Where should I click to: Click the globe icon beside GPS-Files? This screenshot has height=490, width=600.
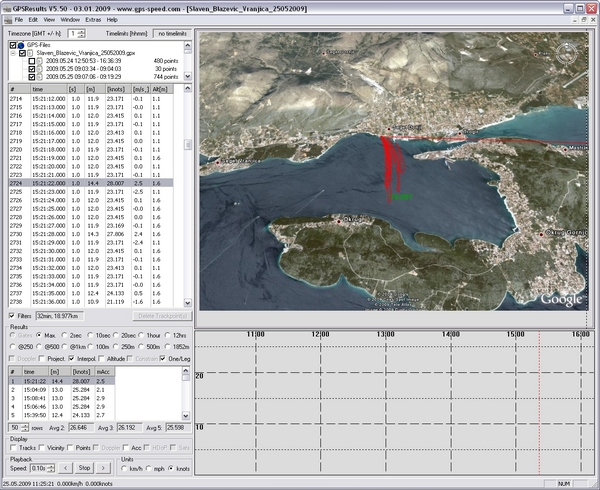coord(21,45)
